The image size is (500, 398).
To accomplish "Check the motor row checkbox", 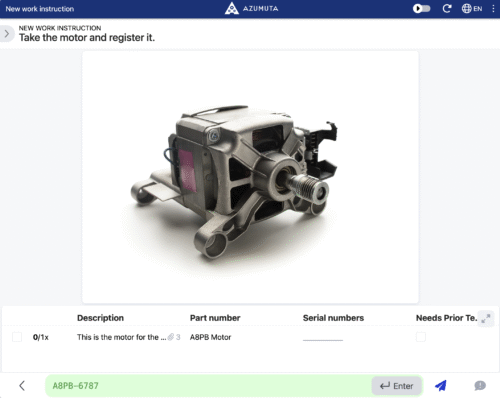I will [17, 337].
